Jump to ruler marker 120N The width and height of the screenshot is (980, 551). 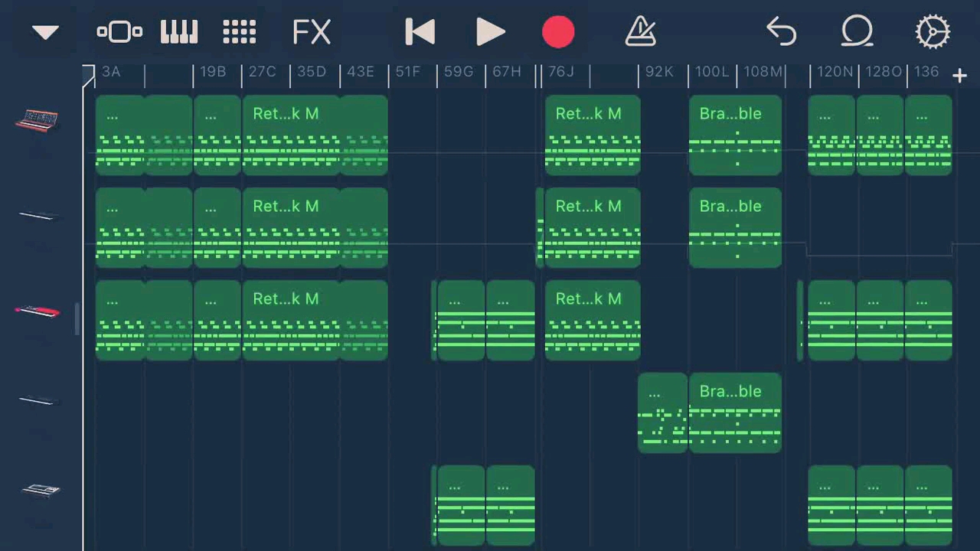click(835, 71)
